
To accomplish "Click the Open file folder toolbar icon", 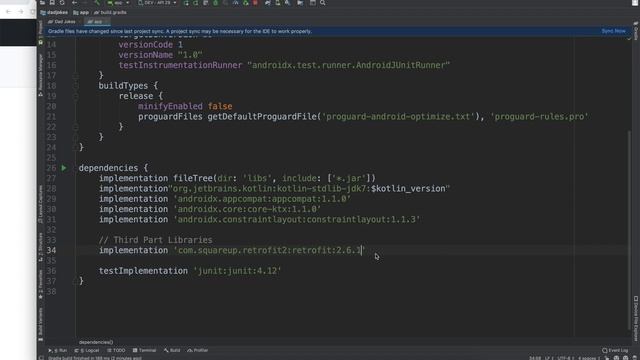I will [x=42, y=3].
